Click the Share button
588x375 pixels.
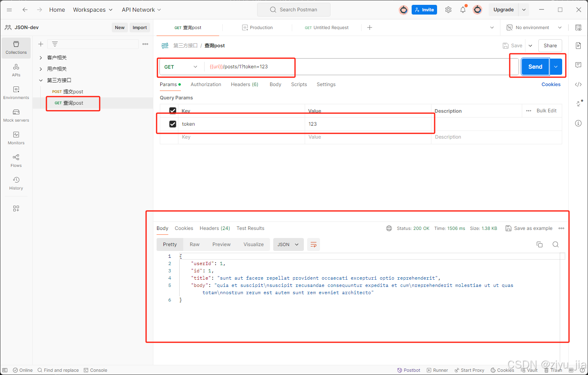550,46
